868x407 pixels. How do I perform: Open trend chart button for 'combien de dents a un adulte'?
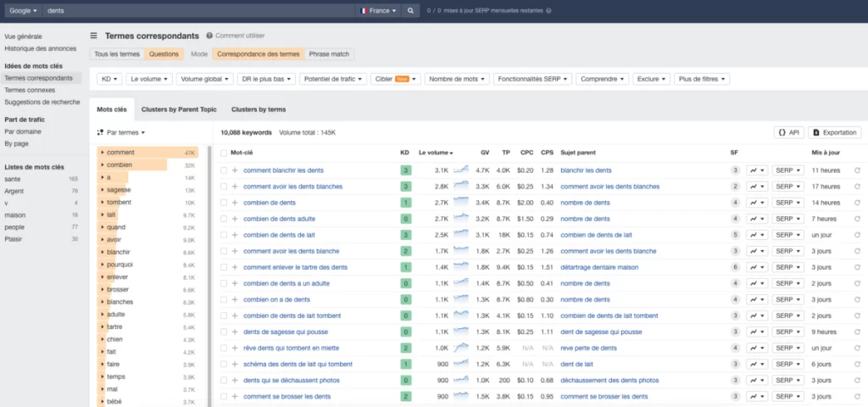point(757,283)
